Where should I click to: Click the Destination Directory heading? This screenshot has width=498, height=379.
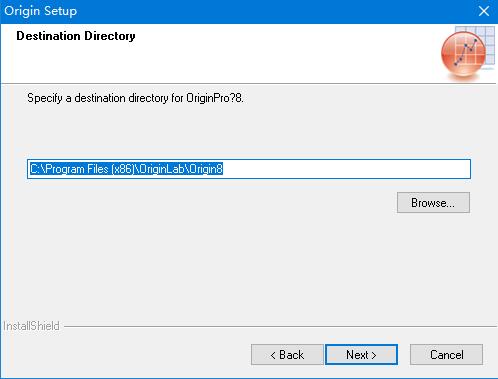(x=76, y=36)
